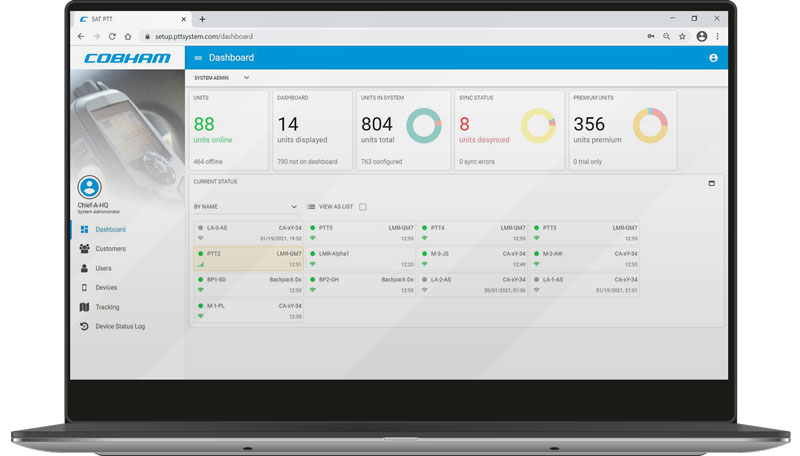The height and width of the screenshot is (456, 800).
Task: Maximize the Current Status panel
Action: click(711, 183)
